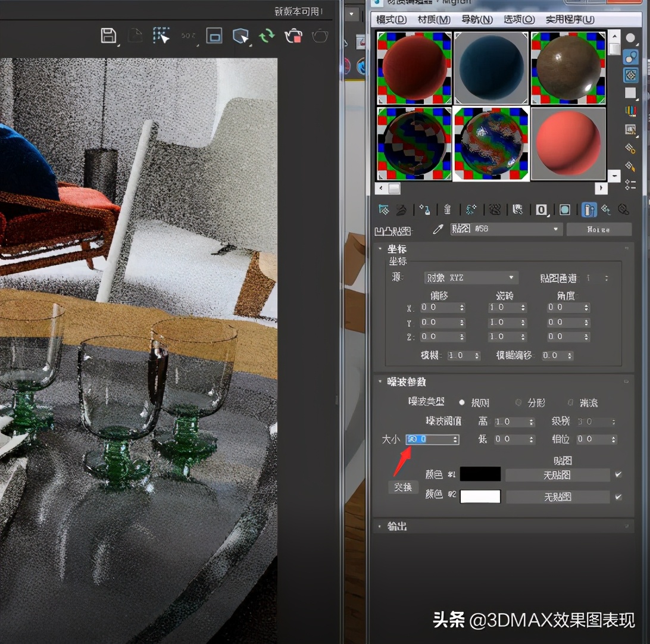Select the 分形 noise type radio button
This screenshot has width=650, height=644.
(x=518, y=403)
